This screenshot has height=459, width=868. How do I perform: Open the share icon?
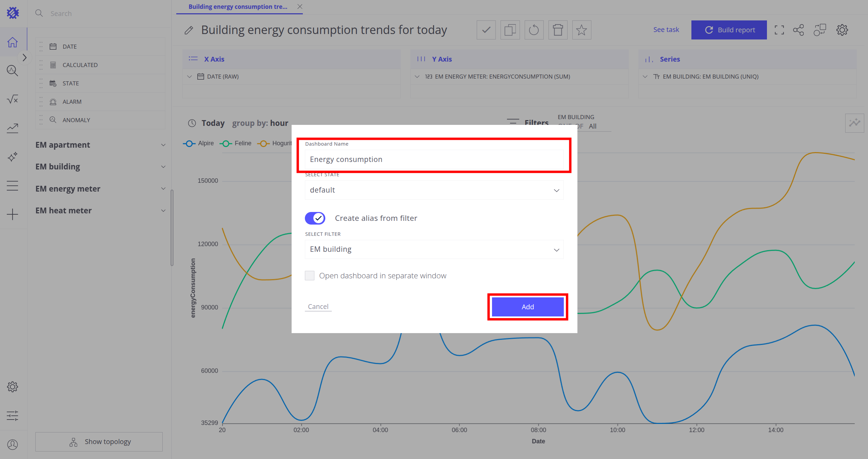(x=798, y=30)
